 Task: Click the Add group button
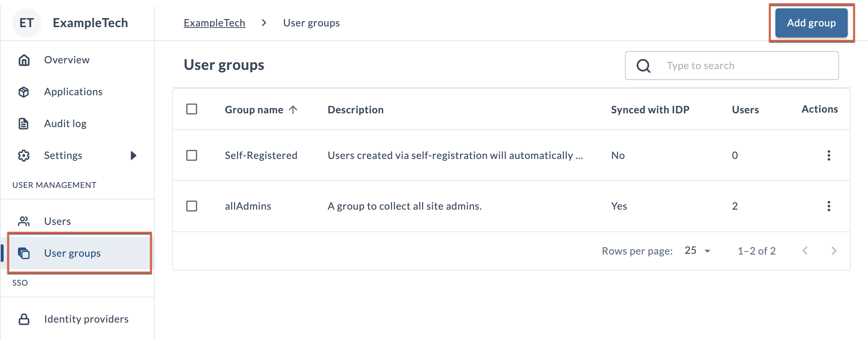click(x=811, y=23)
